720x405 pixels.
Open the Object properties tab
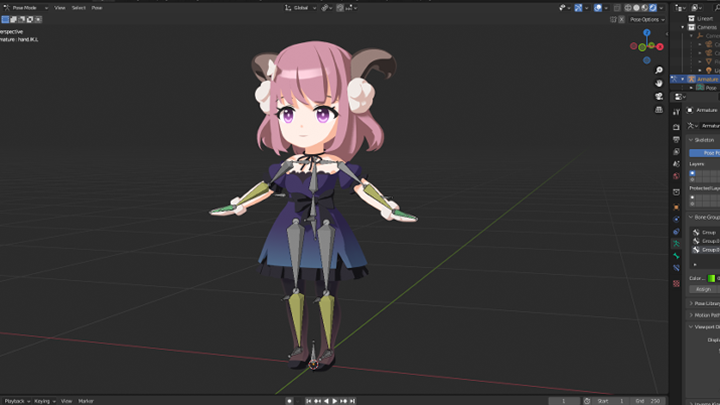pyautogui.click(x=676, y=207)
